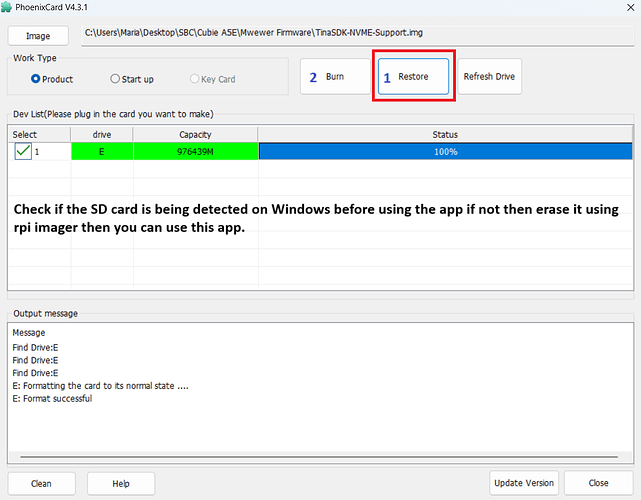Click the Select column header

(x=39, y=135)
